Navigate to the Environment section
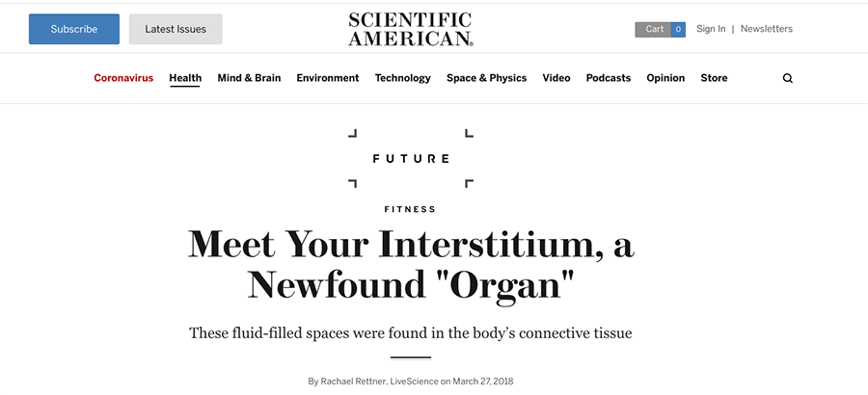Image resolution: width=868 pixels, height=395 pixels. [328, 78]
